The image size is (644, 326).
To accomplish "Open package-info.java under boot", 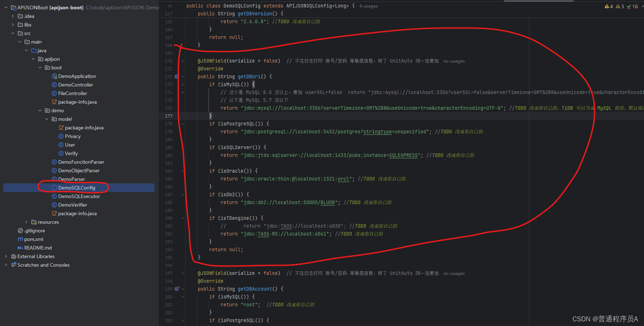I will (x=77, y=102).
